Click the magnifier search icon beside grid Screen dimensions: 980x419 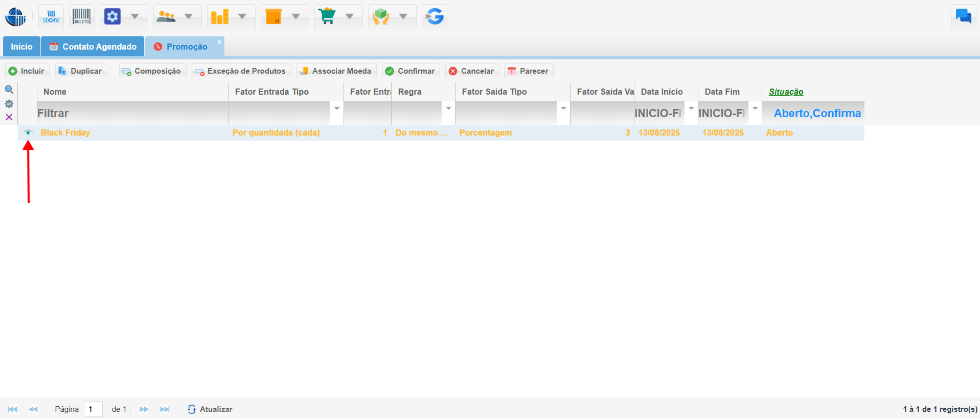(x=9, y=90)
